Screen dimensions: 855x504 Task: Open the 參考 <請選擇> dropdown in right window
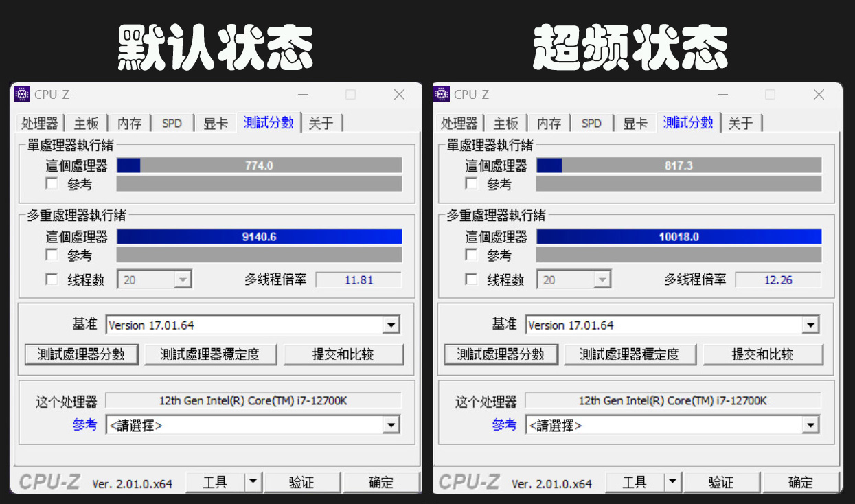(x=810, y=425)
